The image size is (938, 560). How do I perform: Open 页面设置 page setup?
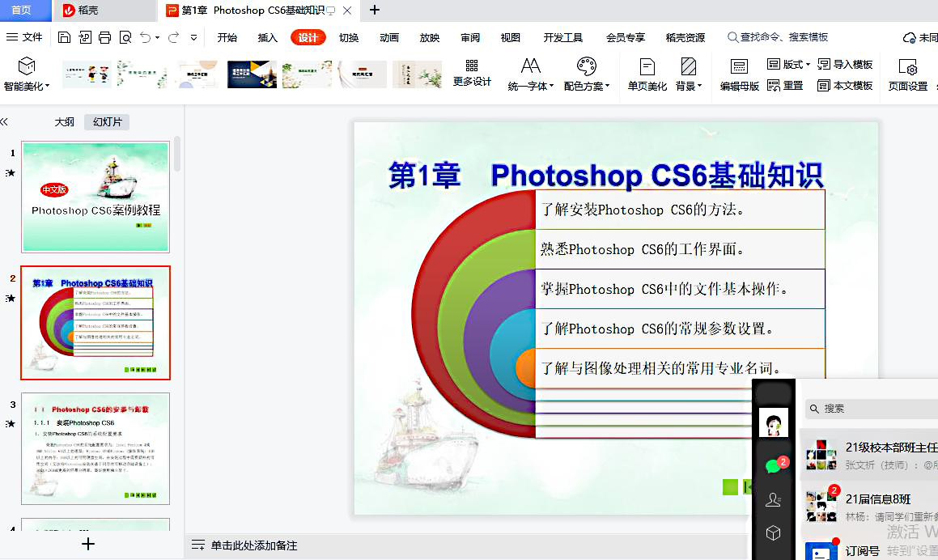pos(907,74)
